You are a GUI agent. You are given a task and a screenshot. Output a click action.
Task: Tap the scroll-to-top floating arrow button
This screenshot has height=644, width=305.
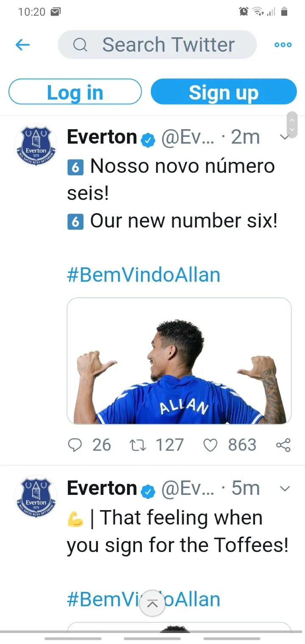click(x=152, y=603)
